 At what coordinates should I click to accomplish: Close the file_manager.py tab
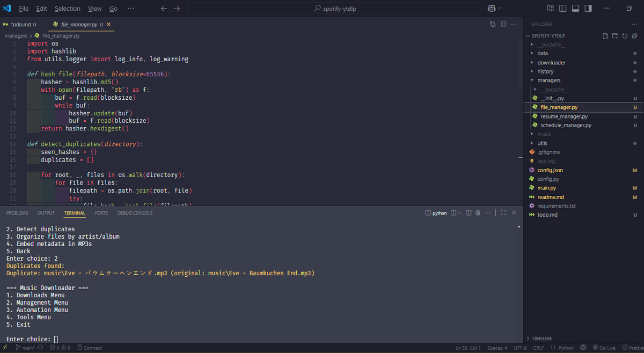[x=109, y=25]
